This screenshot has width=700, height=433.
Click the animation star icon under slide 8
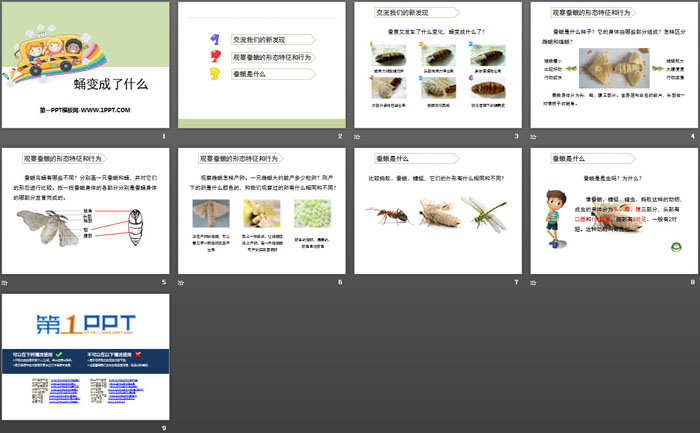point(533,283)
